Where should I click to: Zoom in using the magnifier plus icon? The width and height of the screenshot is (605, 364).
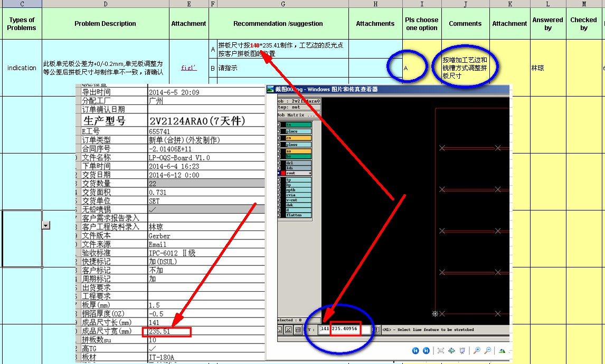[x=477, y=350]
